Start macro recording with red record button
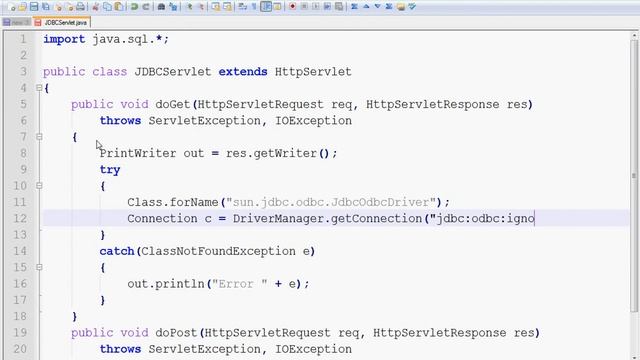This screenshot has width=640, height=360. pos(292,7)
